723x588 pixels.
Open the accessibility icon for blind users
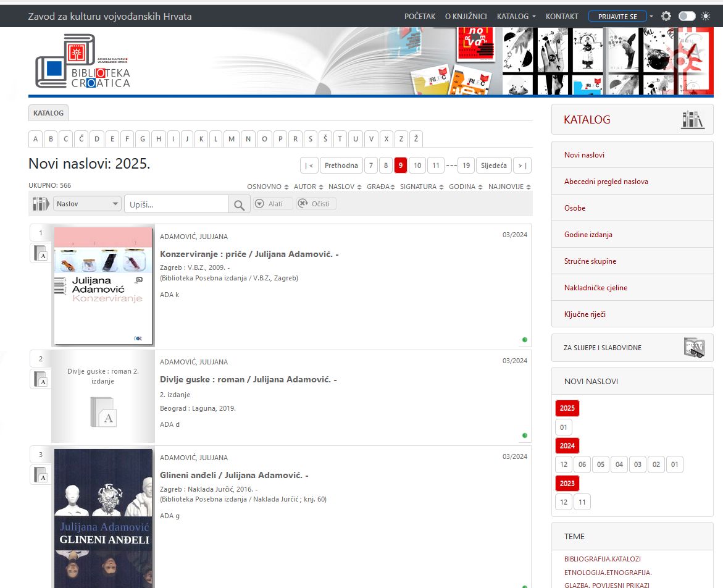pyautogui.click(x=693, y=348)
